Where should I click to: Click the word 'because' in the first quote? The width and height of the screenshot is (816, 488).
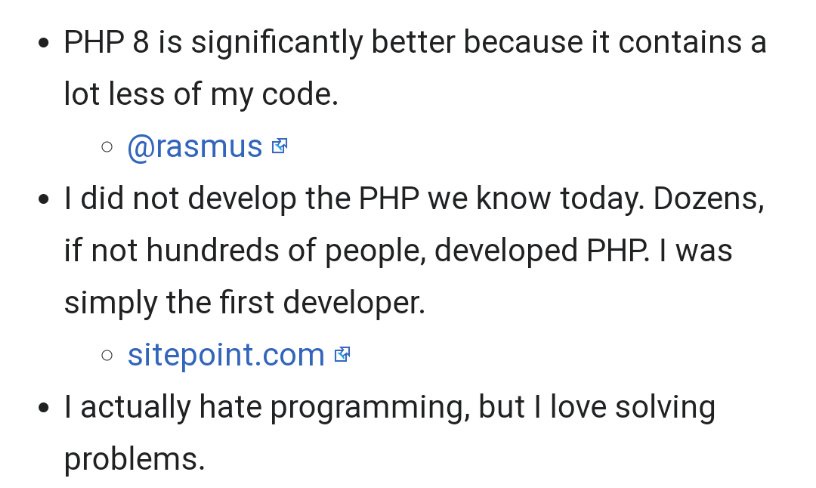pyautogui.click(x=523, y=43)
